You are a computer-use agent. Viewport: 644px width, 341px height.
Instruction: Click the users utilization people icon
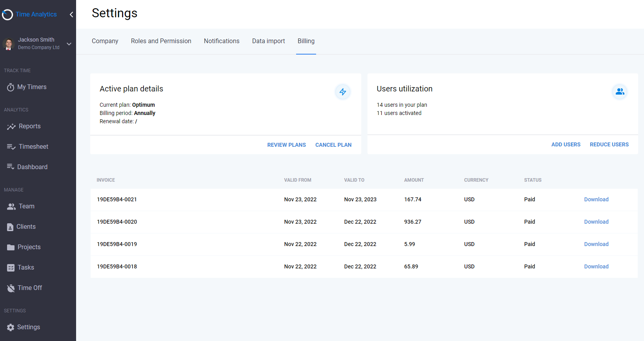click(620, 91)
